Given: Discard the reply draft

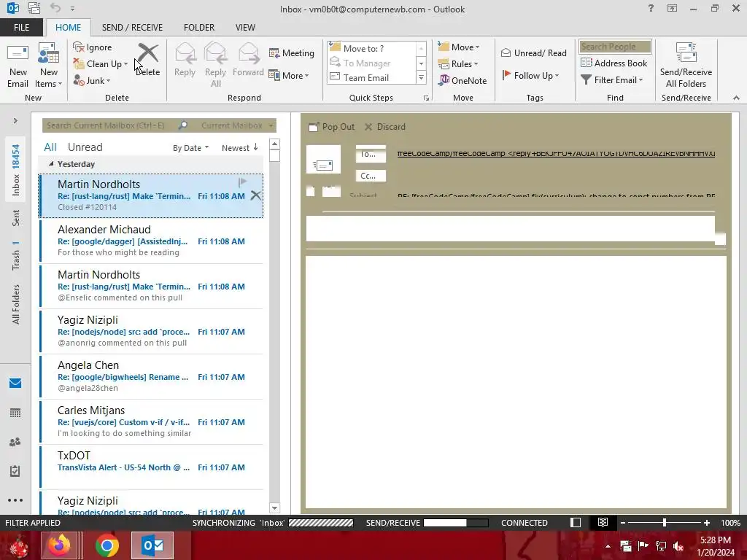Looking at the screenshot, I should 385,127.
